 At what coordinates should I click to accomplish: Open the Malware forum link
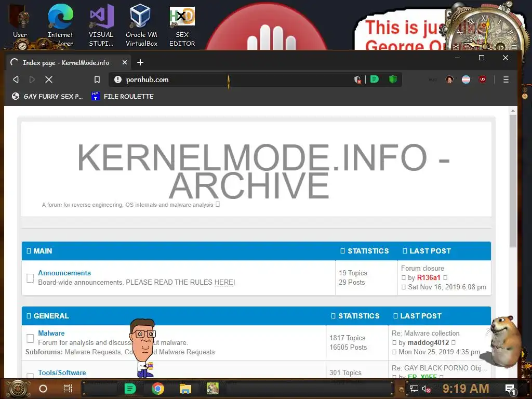coord(51,333)
